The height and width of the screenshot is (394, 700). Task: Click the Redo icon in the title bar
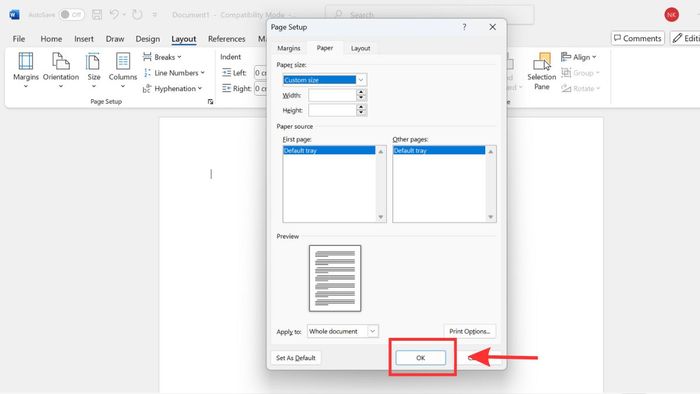[x=137, y=15]
